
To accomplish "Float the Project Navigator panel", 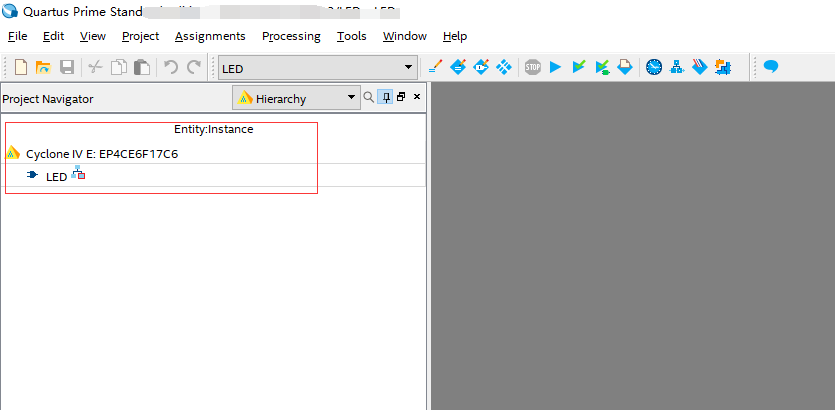I will tap(401, 97).
